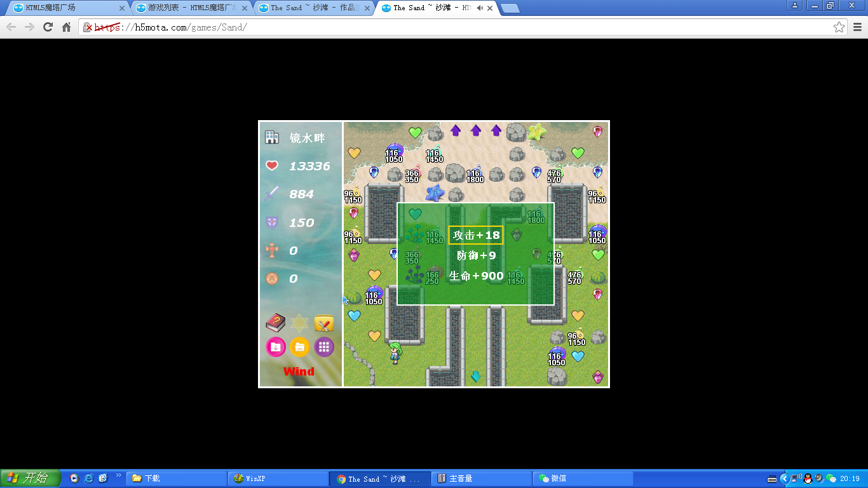Bookmark this page with the star icon
This screenshot has width=868, height=488.
(x=839, y=27)
